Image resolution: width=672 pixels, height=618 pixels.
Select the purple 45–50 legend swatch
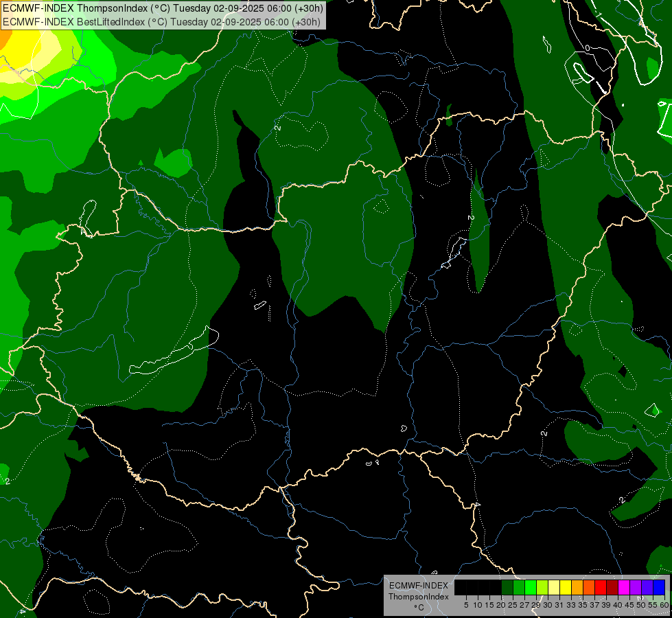click(636, 587)
